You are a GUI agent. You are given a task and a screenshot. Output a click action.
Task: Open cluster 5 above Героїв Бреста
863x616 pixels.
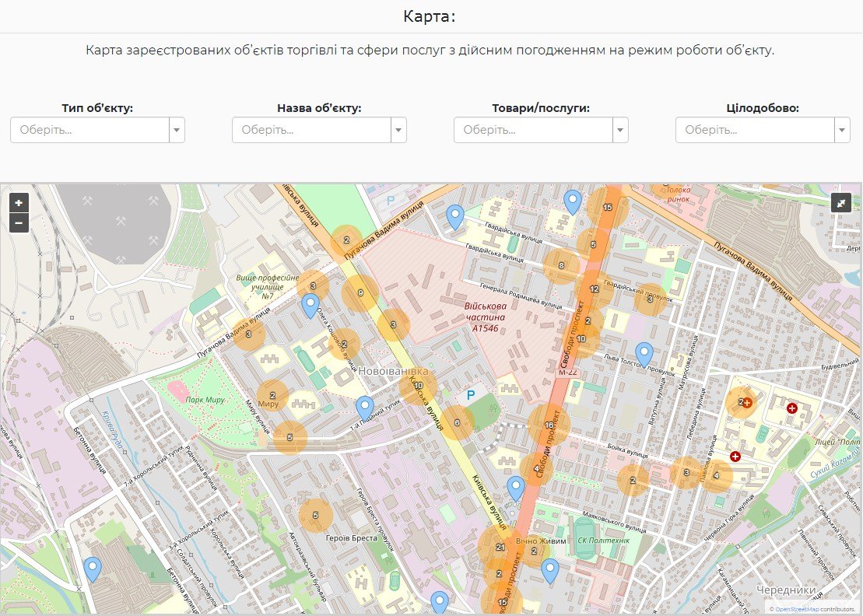315,515
